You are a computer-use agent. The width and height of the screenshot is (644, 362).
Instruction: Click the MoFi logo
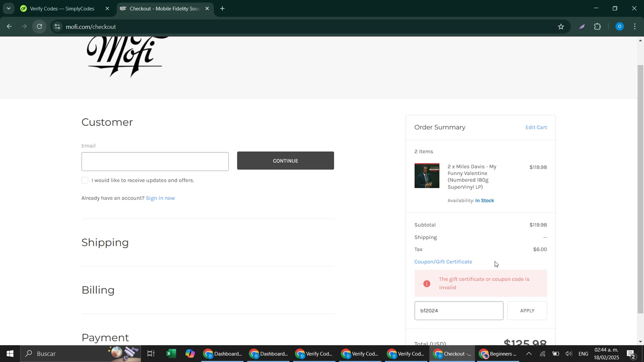pyautogui.click(x=128, y=57)
